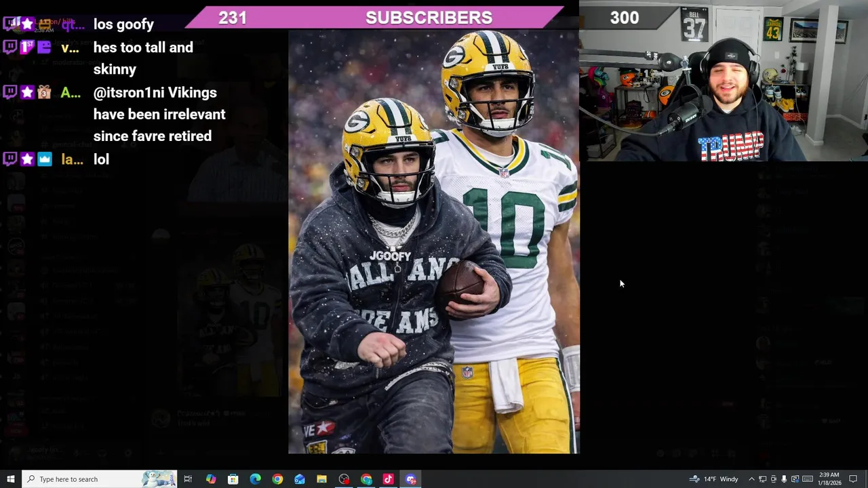Click the chat message 'los goofy'
The width and height of the screenshot is (868, 488).
tap(123, 24)
